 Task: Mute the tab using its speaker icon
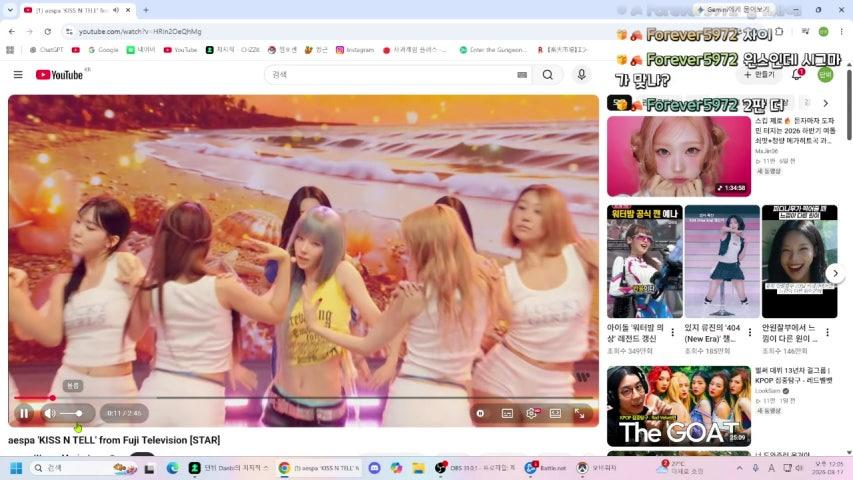pyautogui.click(x=116, y=10)
